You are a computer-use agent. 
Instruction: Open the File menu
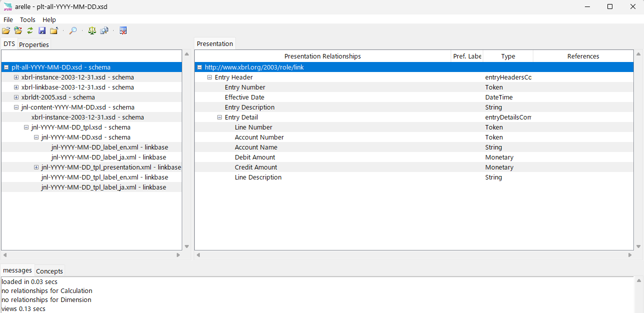pos(8,19)
